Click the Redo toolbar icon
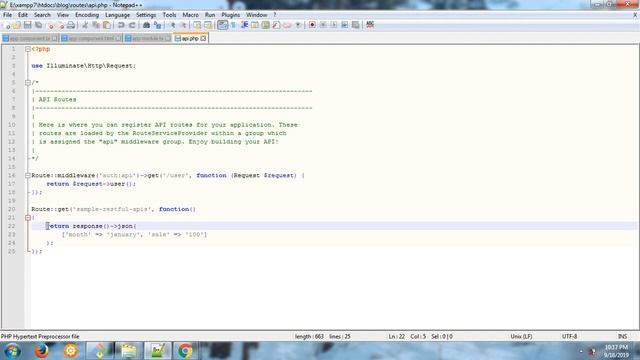This screenshot has width=640, height=360. click(132, 25)
